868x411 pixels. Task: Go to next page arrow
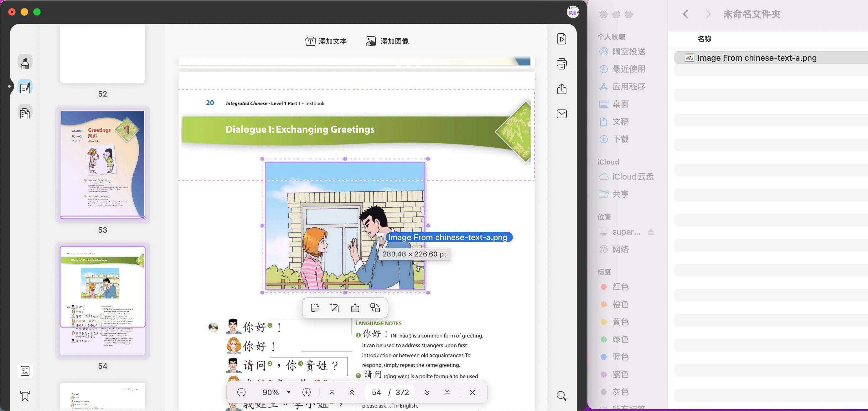427,392
